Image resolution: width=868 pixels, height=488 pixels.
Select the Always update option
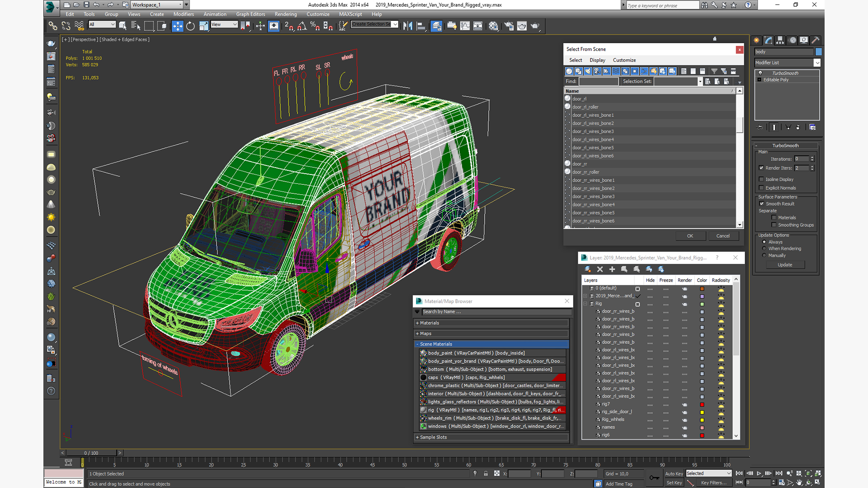pyautogui.click(x=764, y=242)
